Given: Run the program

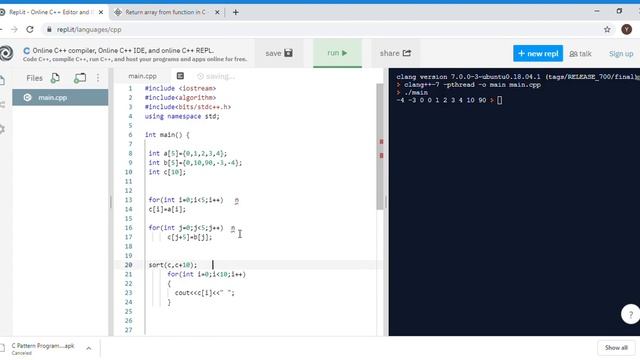Looking at the screenshot, I should (x=337, y=53).
